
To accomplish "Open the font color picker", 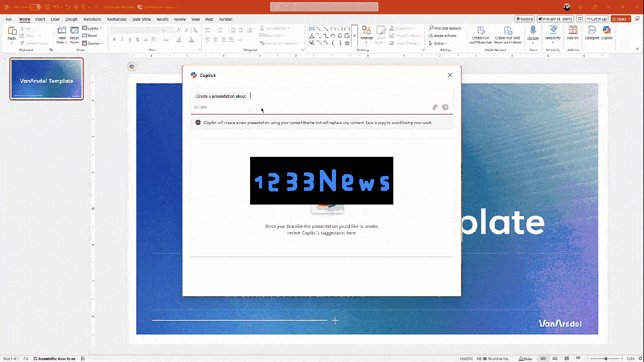I will click(192, 40).
